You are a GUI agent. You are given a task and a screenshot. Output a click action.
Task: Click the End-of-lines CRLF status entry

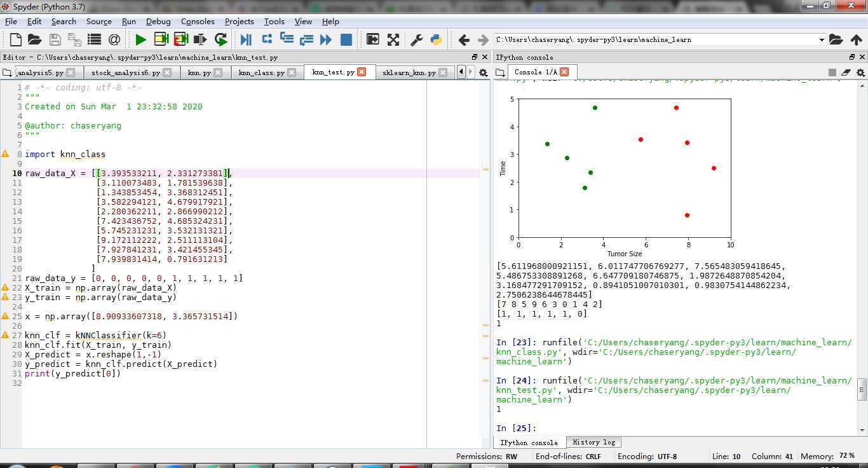(x=567, y=457)
